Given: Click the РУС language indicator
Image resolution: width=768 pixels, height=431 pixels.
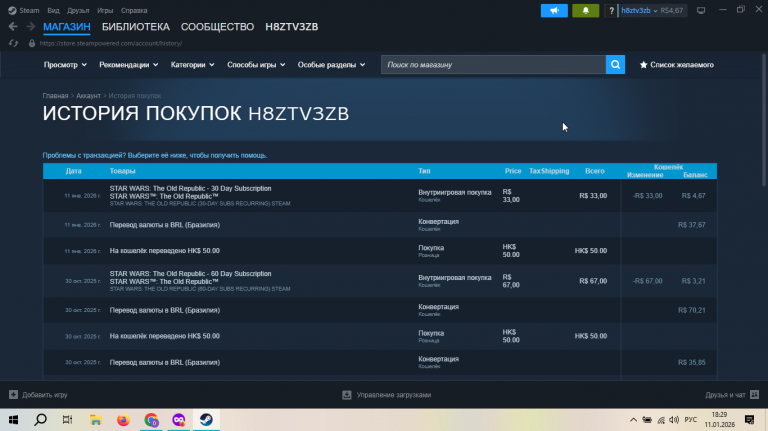Looking at the screenshot, I should pos(691,420).
